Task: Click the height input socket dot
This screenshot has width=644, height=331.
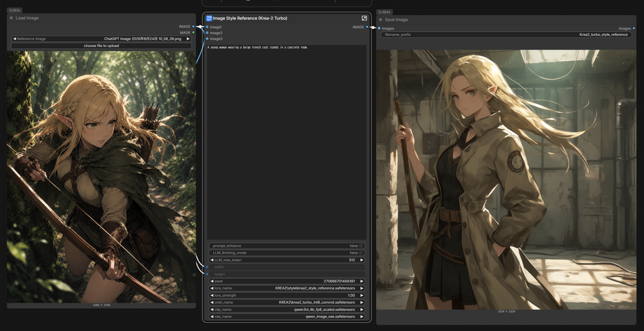Action: [x=207, y=274]
